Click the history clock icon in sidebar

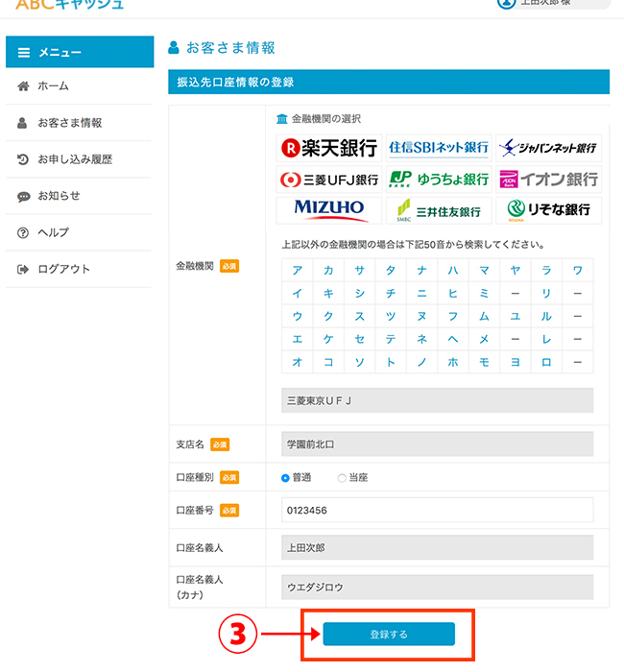23,159
